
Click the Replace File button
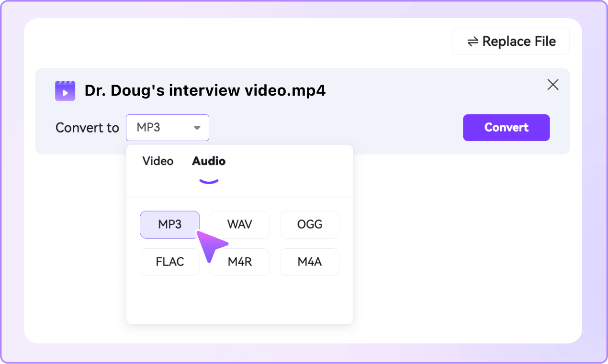(510, 41)
